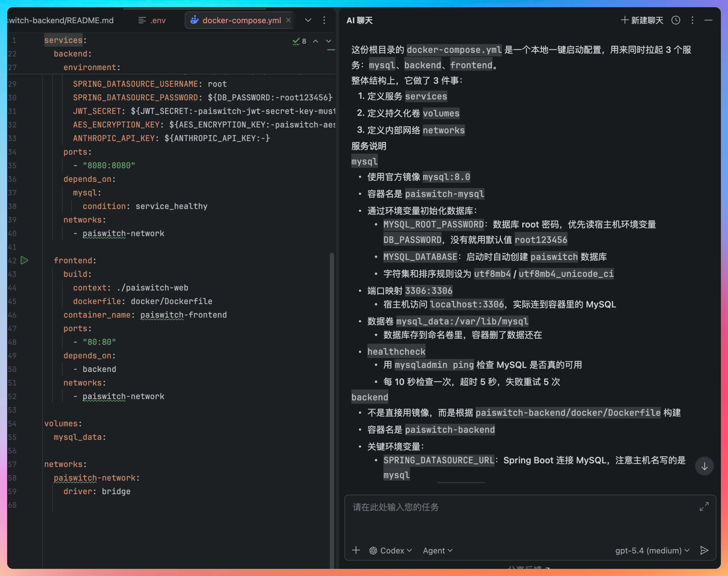Expand the task input field
The image size is (728, 576).
tap(704, 507)
